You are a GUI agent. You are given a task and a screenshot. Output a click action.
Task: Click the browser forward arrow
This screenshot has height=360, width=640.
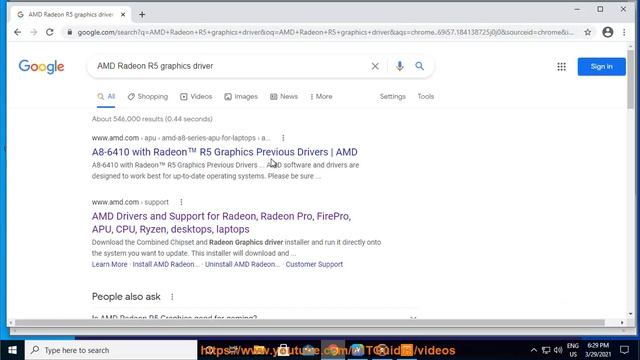33,32
